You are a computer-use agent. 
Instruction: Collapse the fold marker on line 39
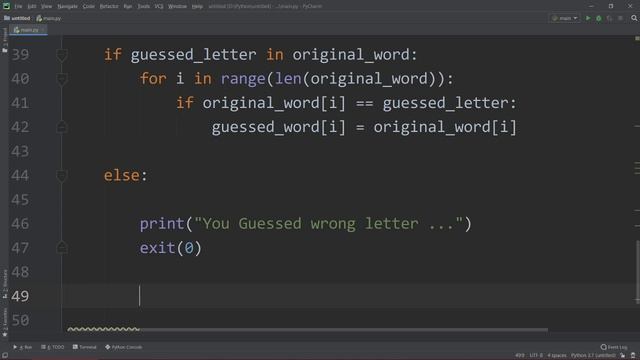coord(62,55)
